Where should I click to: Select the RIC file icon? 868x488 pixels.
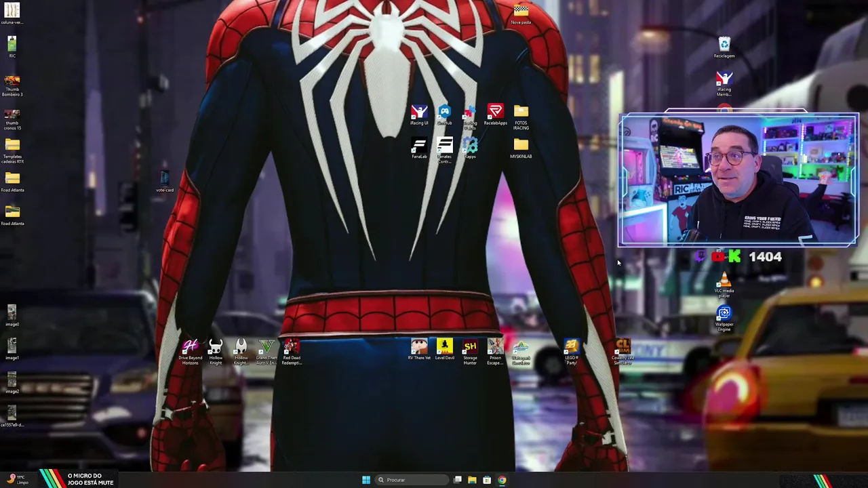12,47
